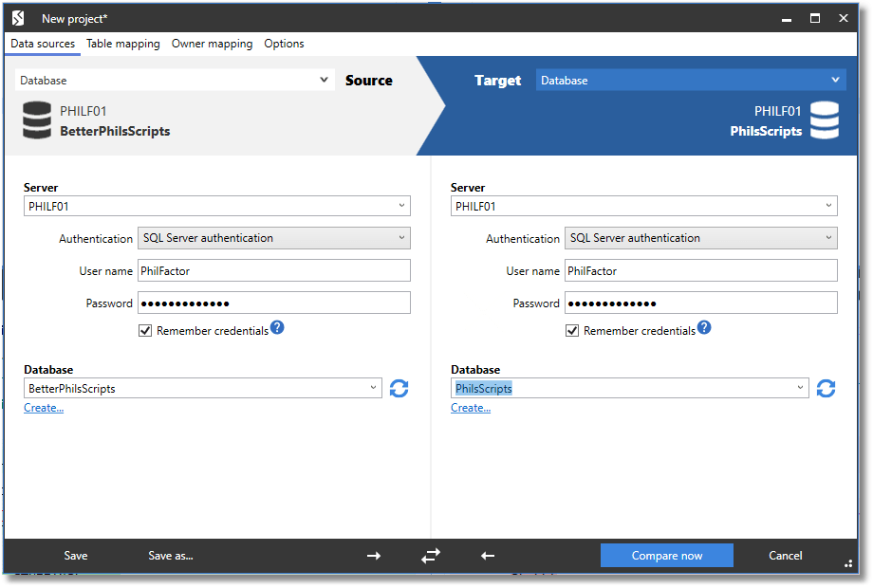Maximize the New project window
The width and height of the screenshot is (873, 588).
coord(815,18)
